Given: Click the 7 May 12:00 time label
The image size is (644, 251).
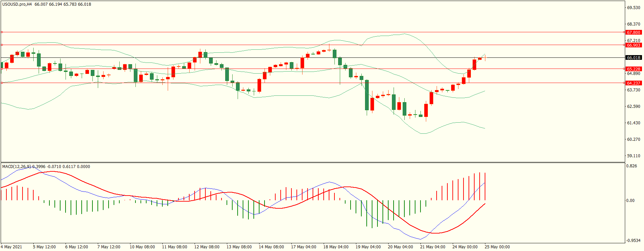Looking at the screenshot, I should 109,247.
